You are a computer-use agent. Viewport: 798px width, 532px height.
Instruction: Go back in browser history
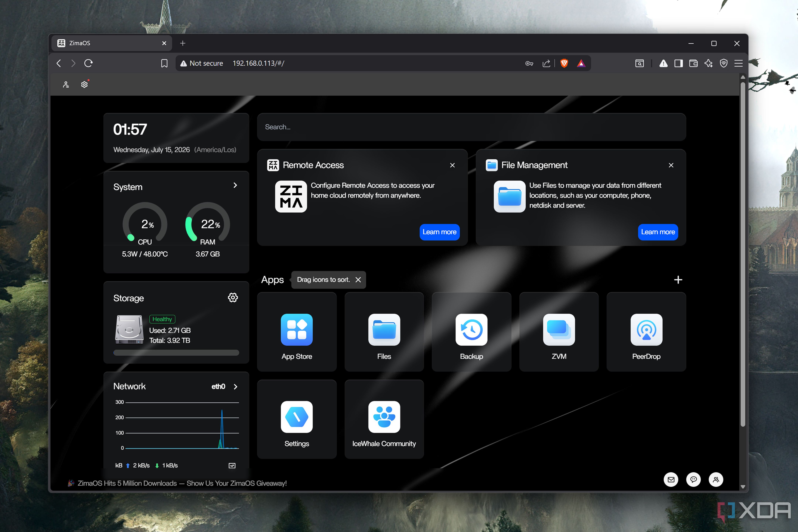[59, 63]
